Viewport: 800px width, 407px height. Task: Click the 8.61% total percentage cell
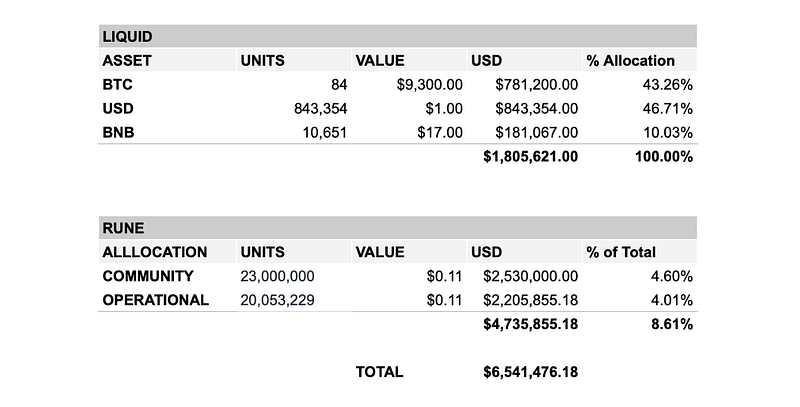pos(639,324)
